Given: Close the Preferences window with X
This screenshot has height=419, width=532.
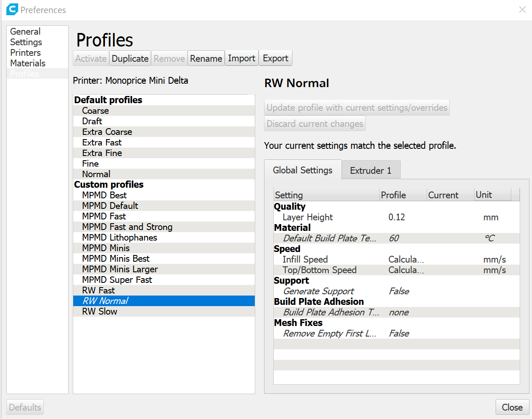Looking at the screenshot, I should pyautogui.click(x=522, y=10).
